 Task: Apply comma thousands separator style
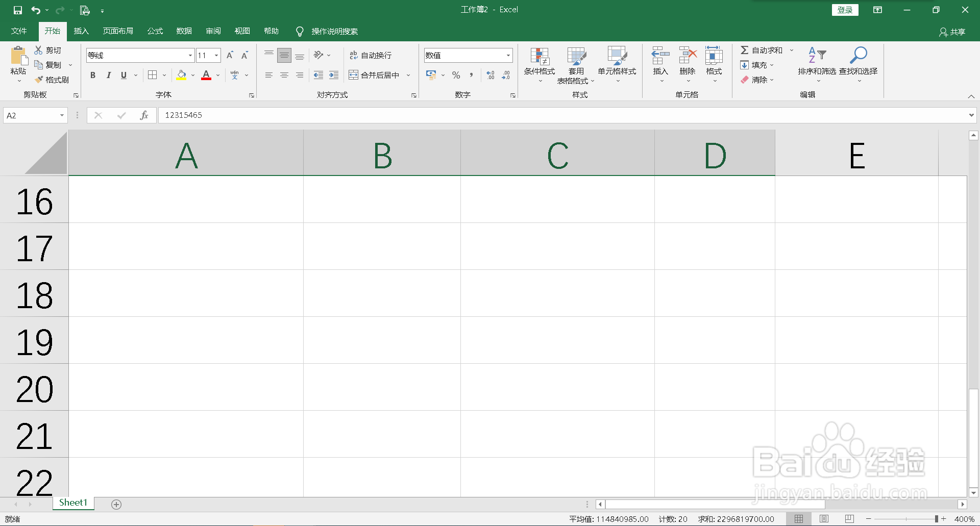click(471, 75)
